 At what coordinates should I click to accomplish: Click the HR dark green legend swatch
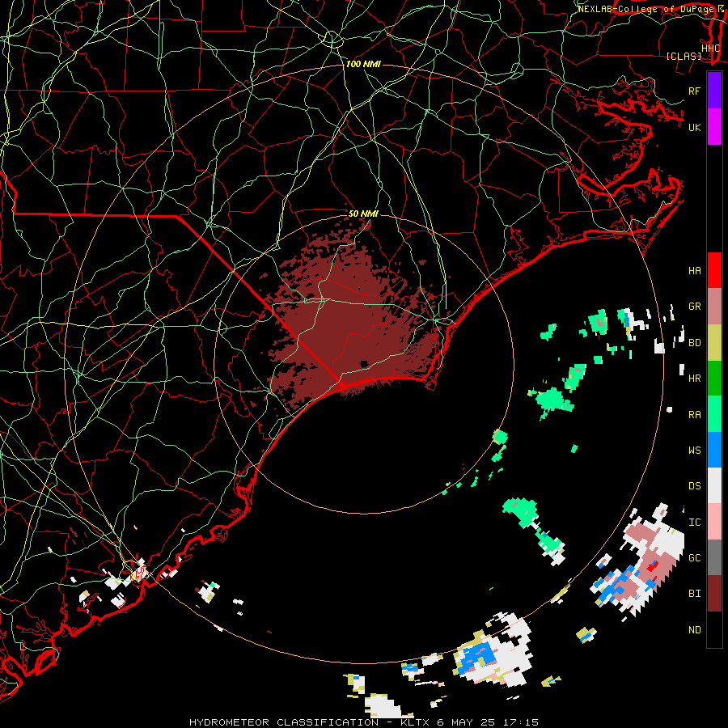(x=714, y=379)
